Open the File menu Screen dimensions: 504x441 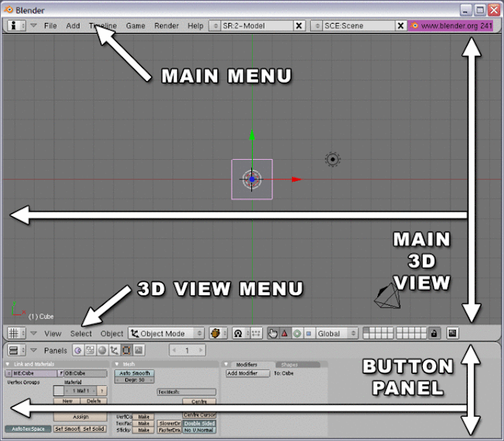click(50, 26)
